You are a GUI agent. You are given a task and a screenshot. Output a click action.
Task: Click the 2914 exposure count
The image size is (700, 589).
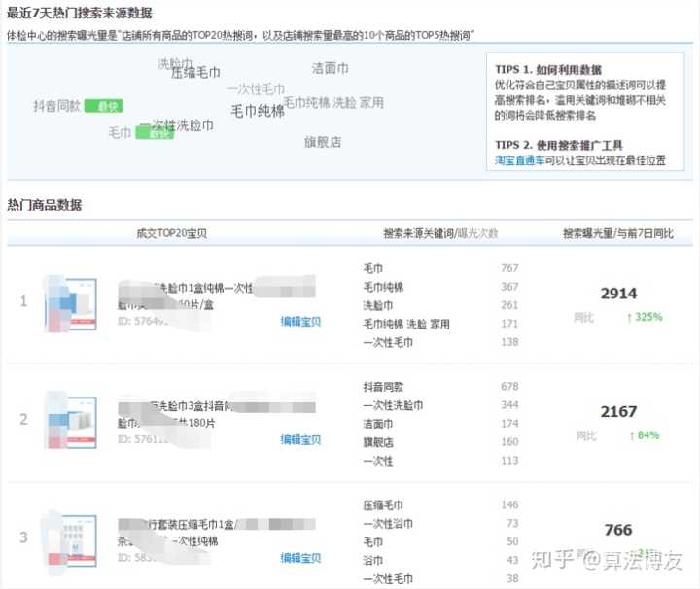(x=618, y=294)
